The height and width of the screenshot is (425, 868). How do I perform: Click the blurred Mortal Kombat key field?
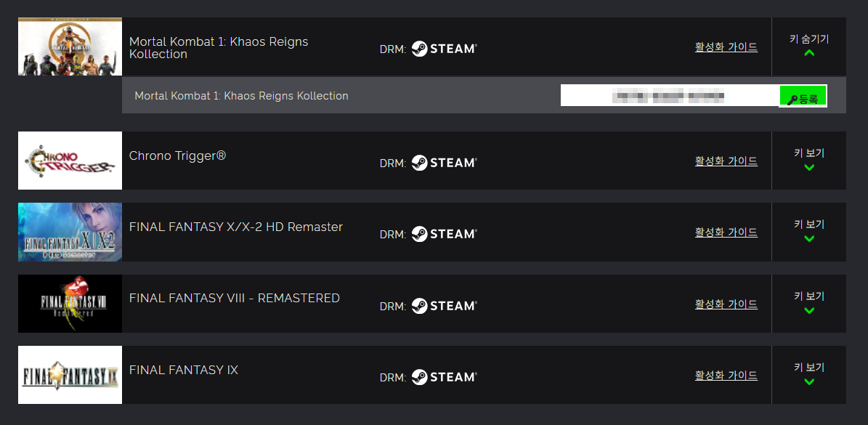tap(668, 95)
